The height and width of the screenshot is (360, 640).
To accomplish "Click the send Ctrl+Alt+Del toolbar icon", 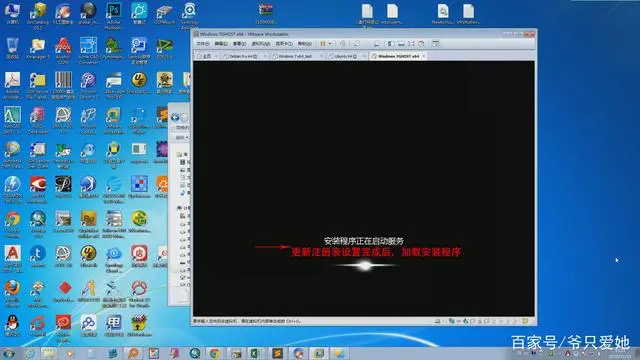I will click(x=343, y=44).
